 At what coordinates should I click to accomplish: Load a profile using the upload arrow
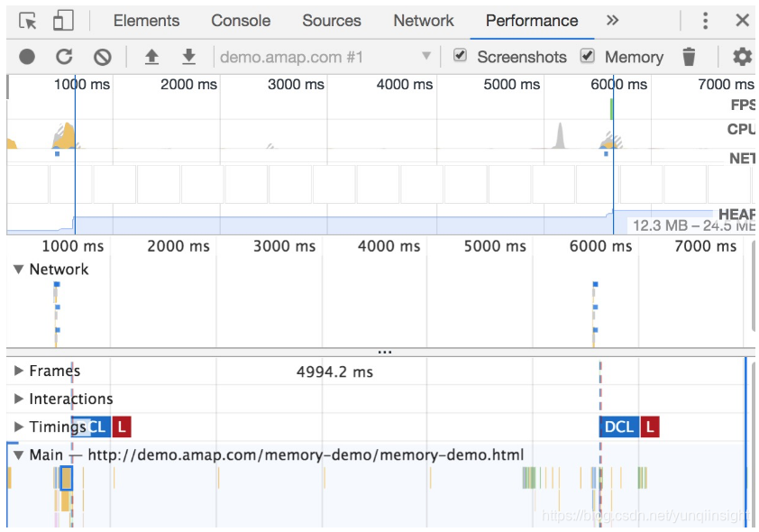[x=151, y=57]
